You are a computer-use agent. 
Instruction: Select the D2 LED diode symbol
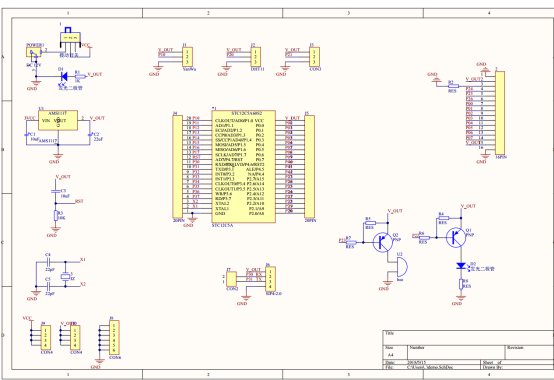click(x=461, y=266)
